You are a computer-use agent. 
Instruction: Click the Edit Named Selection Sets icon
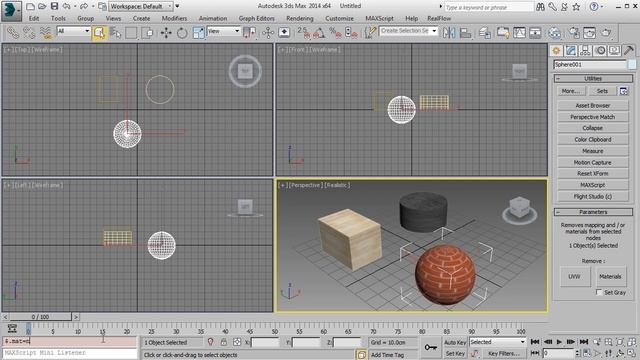(x=369, y=33)
